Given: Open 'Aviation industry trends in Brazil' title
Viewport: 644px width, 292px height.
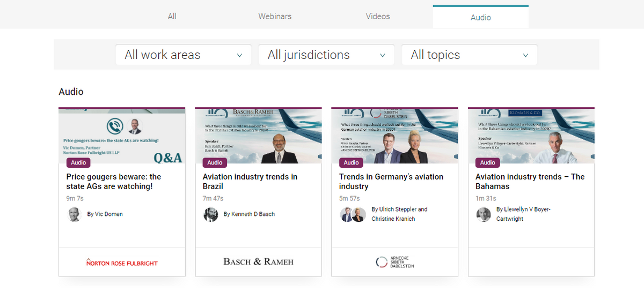Looking at the screenshot, I should click(250, 182).
